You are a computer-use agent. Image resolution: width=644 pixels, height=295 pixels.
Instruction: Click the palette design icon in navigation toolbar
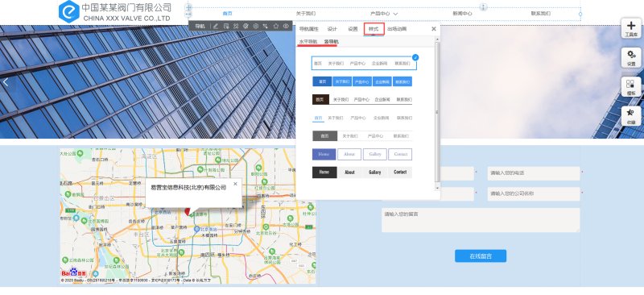[x=246, y=26]
